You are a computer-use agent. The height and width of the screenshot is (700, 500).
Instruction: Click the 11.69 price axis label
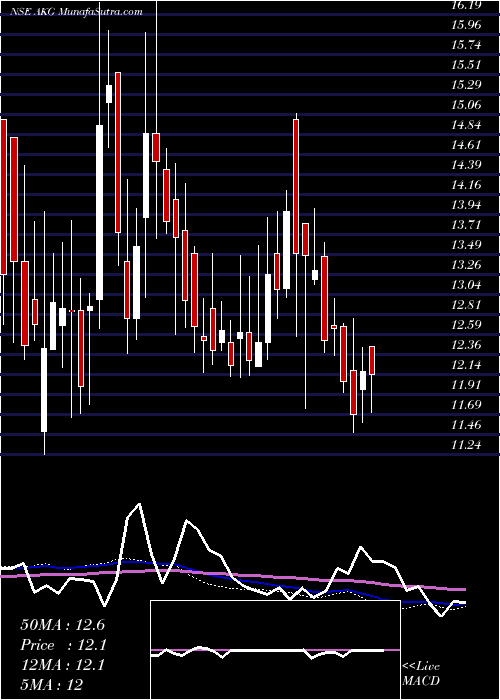coord(466,405)
